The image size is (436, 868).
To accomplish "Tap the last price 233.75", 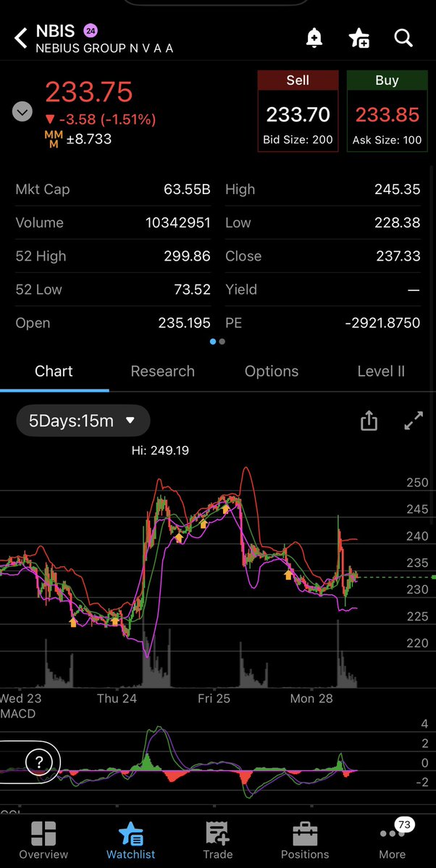I will 89,92.
